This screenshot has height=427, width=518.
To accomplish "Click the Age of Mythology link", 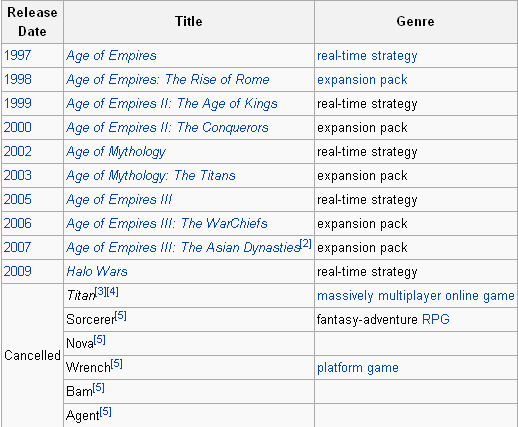I will pos(116,152).
